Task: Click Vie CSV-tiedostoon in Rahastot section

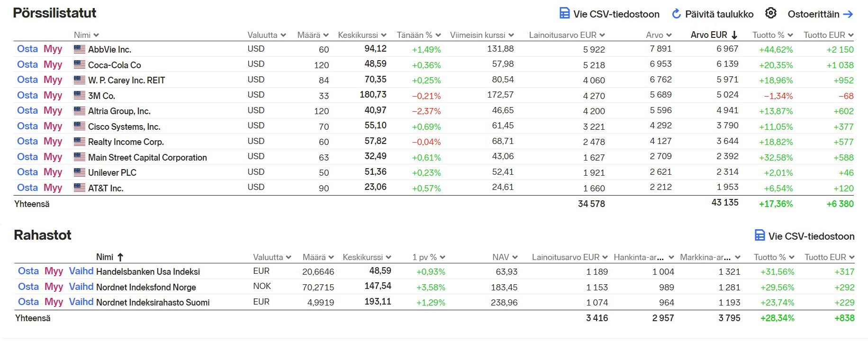Action: (x=811, y=236)
